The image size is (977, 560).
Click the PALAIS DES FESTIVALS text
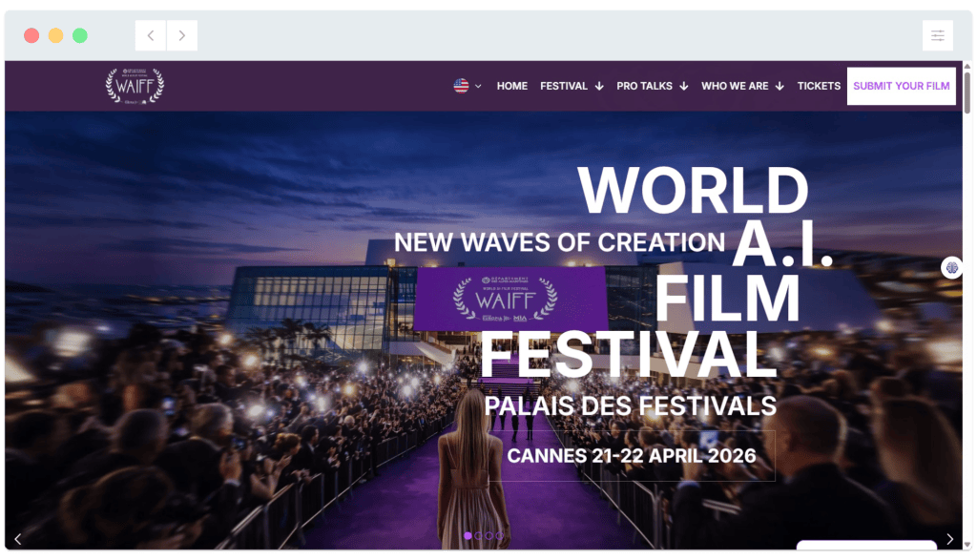pos(630,406)
